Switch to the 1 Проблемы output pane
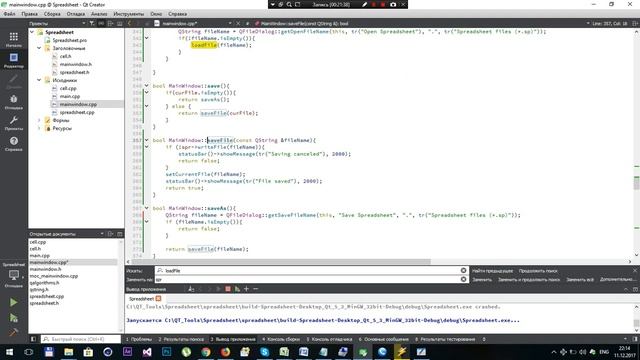Image resolution: width=640 pixels, height=360 pixels. click(139, 339)
